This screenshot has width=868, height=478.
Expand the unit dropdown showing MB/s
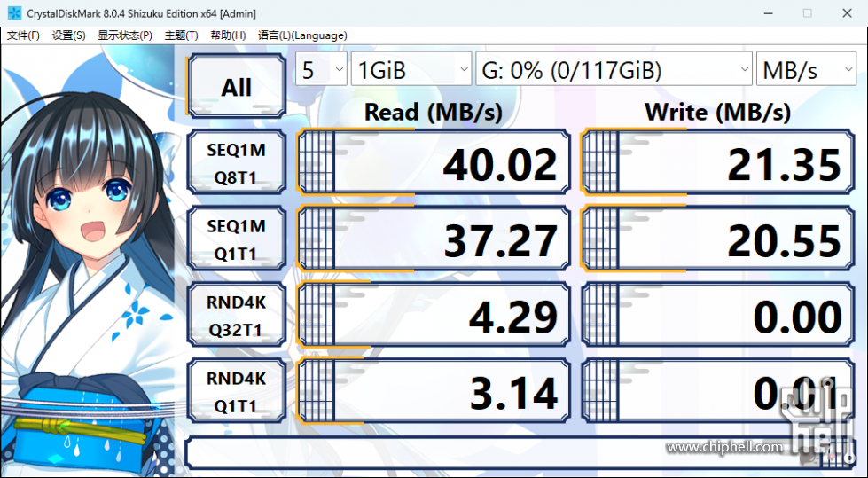(x=806, y=69)
